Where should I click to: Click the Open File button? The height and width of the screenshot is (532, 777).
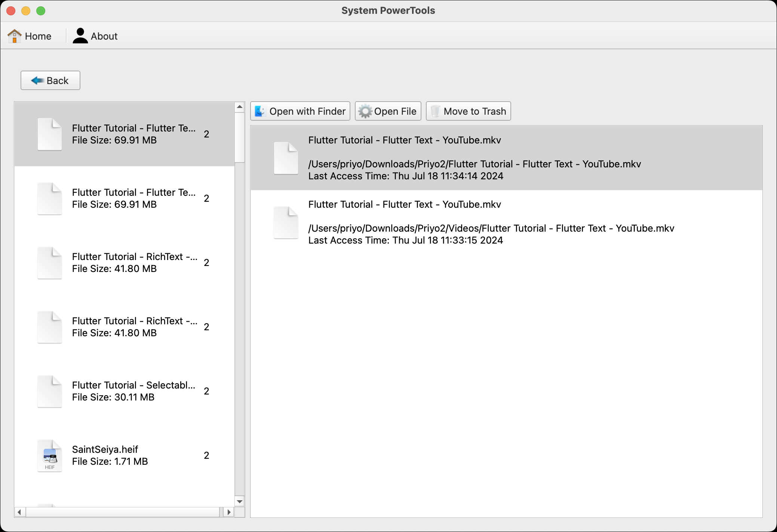(388, 111)
